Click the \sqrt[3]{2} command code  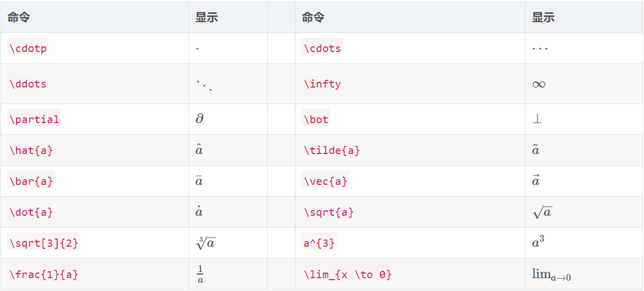(44, 243)
